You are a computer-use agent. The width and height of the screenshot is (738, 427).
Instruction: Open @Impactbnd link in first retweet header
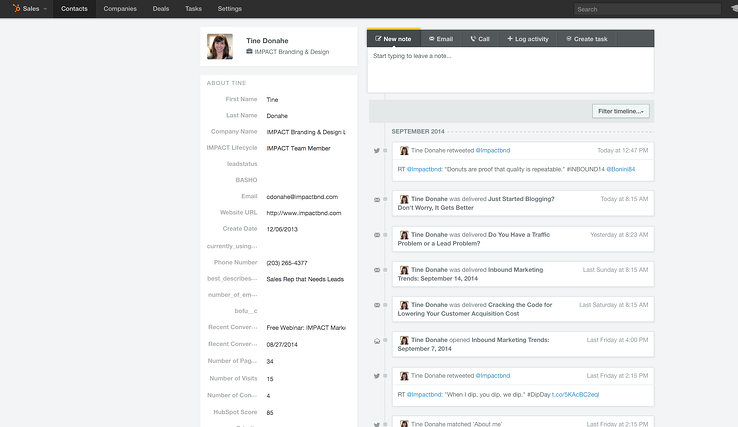[493, 151]
